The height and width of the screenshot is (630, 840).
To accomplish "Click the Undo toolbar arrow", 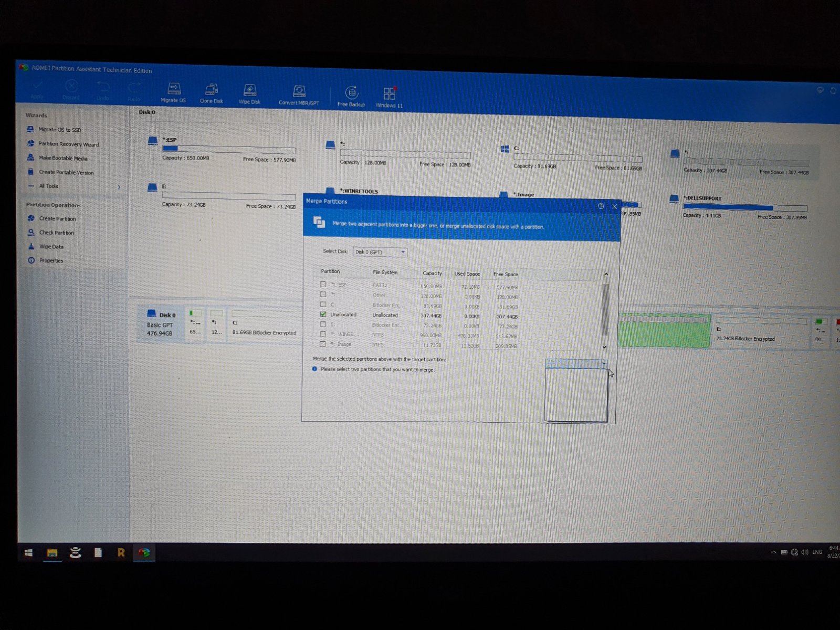I will pos(103,90).
